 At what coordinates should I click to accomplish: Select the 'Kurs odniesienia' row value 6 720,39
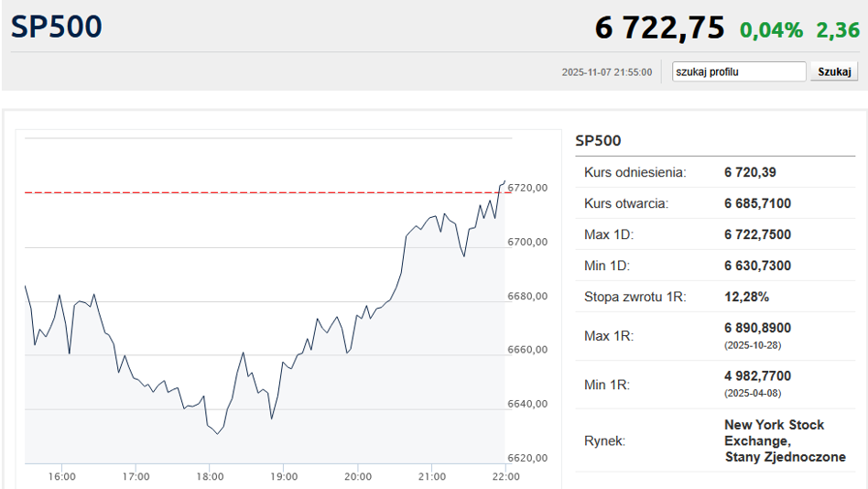coord(750,172)
